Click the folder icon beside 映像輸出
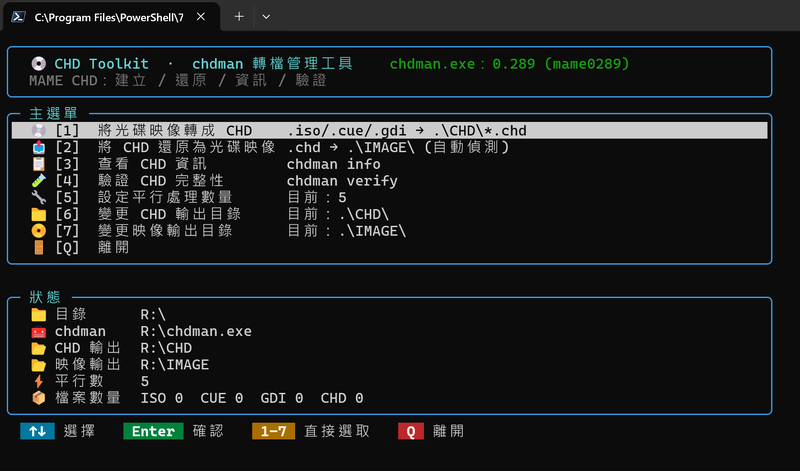 (38, 365)
